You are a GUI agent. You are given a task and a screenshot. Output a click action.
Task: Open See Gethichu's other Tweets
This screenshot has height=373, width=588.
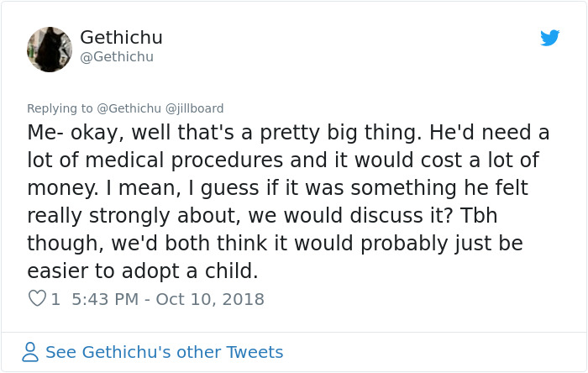tap(164, 352)
